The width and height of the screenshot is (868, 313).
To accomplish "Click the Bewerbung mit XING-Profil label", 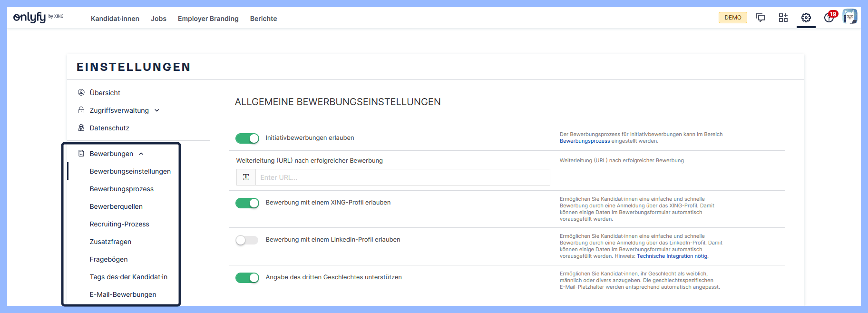I will (328, 203).
